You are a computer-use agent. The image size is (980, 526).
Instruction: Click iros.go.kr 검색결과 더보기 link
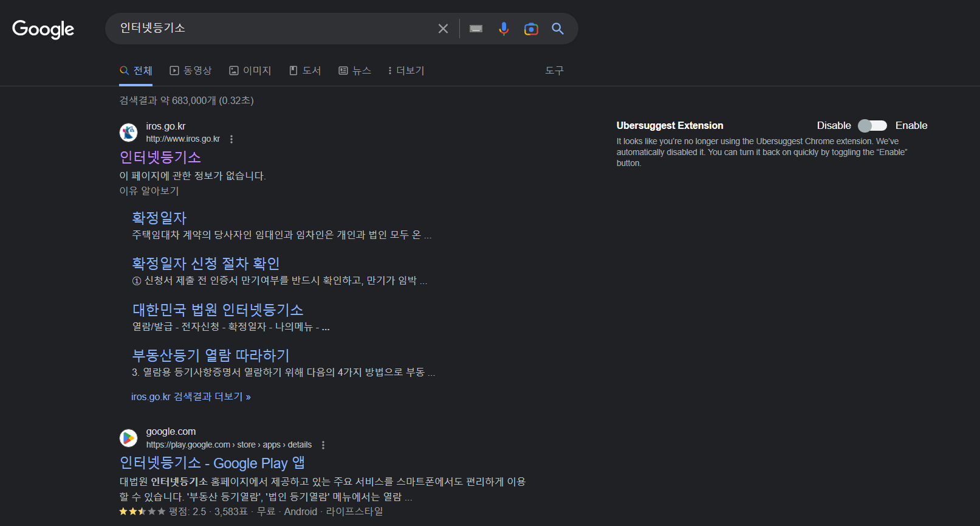[191, 396]
